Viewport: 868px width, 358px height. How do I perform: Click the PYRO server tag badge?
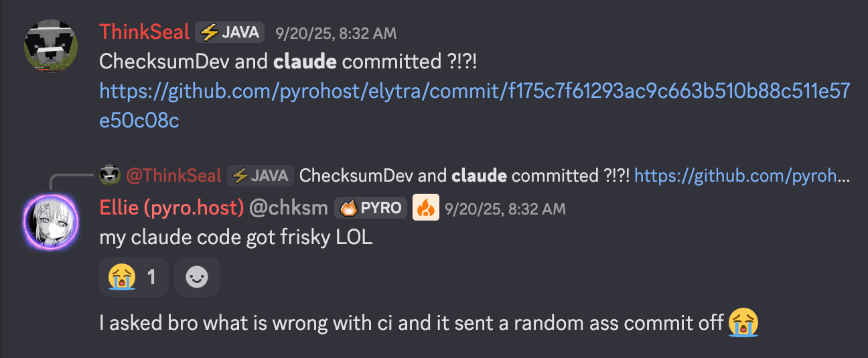tap(371, 208)
